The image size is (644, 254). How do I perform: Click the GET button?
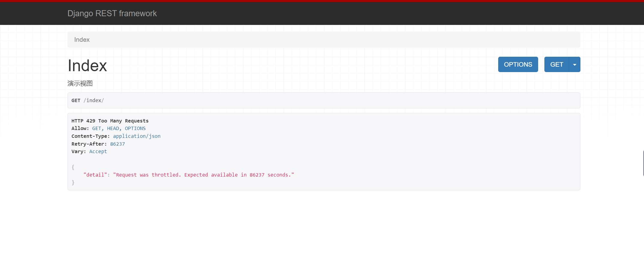pyautogui.click(x=556, y=64)
